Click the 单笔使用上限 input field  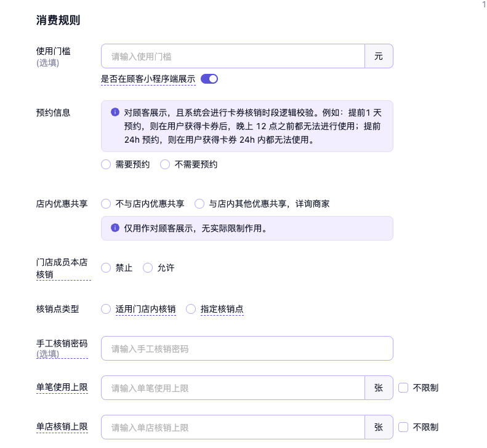tap(233, 388)
